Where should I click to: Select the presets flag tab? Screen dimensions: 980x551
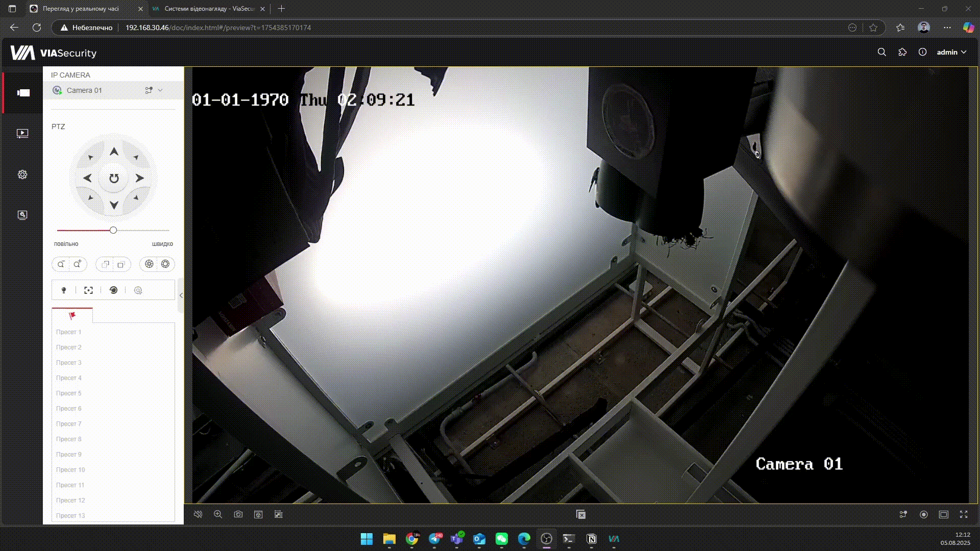(x=72, y=316)
